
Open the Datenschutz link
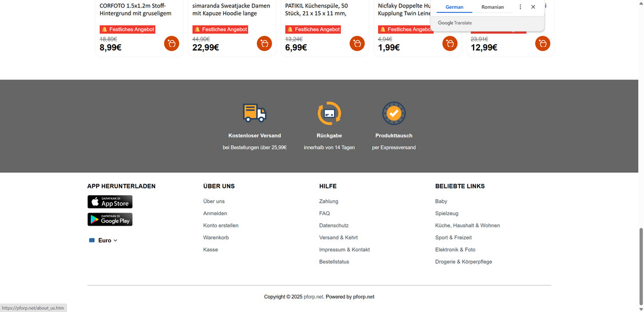[x=334, y=225]
